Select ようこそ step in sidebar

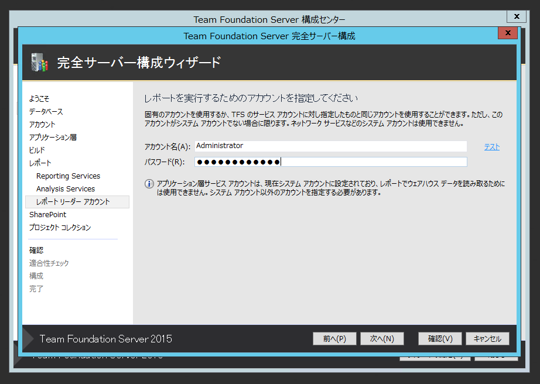click(x=39, y=99)
